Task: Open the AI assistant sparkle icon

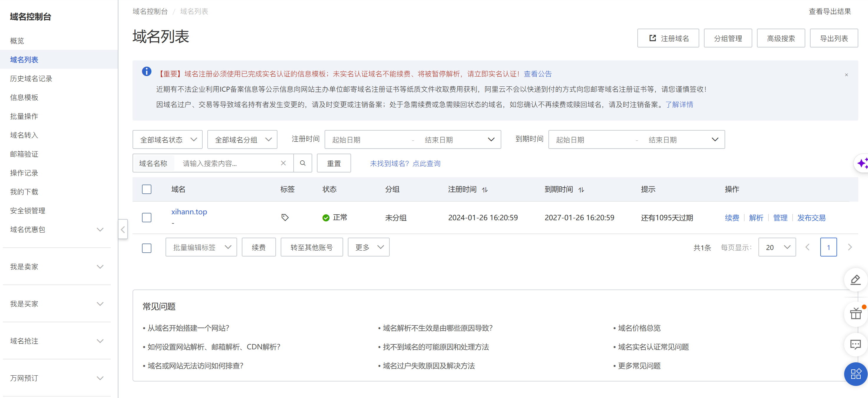Action: [x=862, y=163]
